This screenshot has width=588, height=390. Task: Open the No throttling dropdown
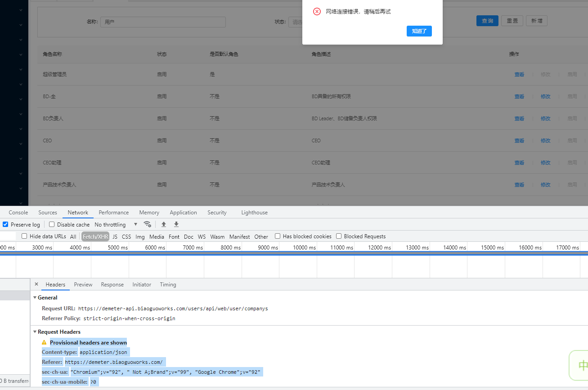coord(116,224)
